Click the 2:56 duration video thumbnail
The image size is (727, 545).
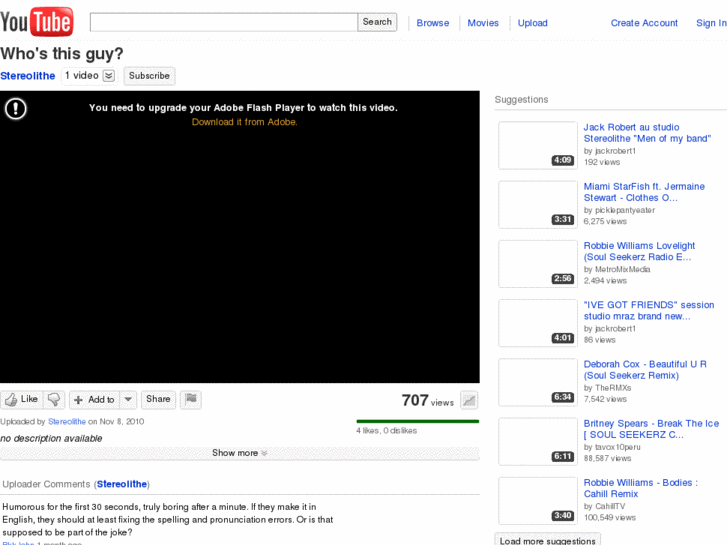(x=538, y=264)
